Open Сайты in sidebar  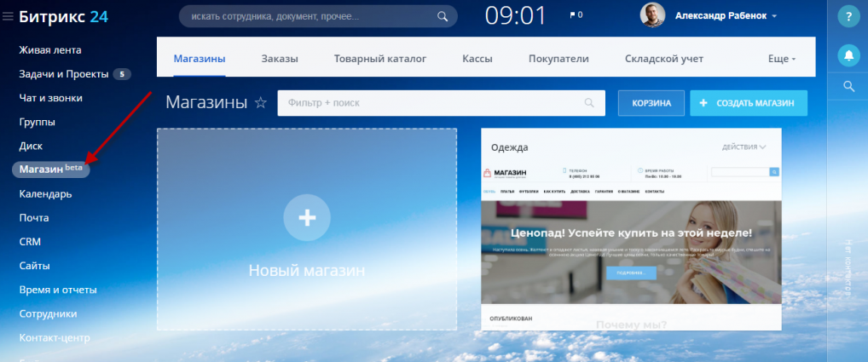(35, 266)
